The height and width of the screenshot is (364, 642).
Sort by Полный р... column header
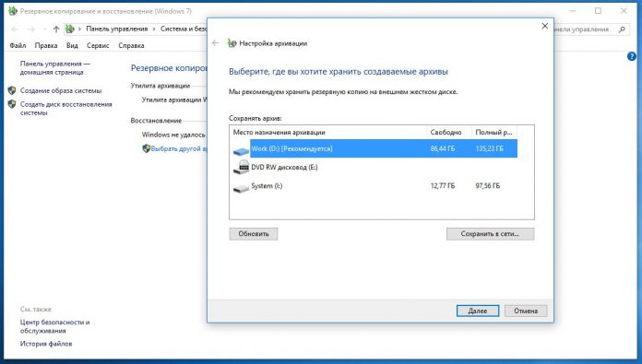tap(494, 132)
